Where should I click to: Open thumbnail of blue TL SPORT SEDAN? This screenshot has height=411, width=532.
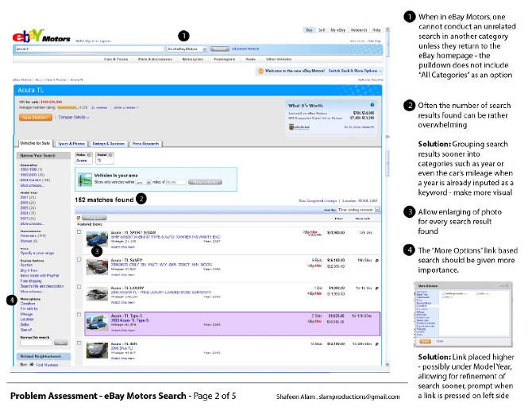(x=97, y=239)
